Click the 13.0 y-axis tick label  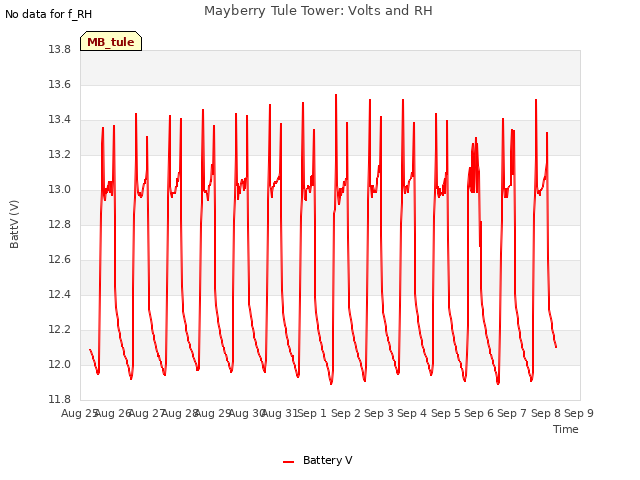60,190
